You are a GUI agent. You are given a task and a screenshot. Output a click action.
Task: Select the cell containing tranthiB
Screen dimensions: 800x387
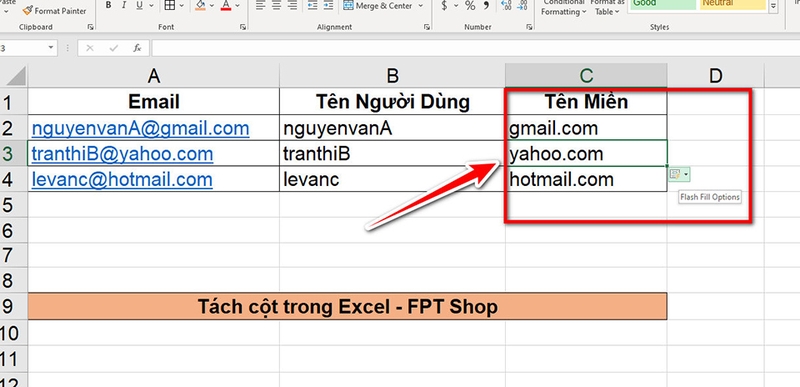tap(392, 153)
